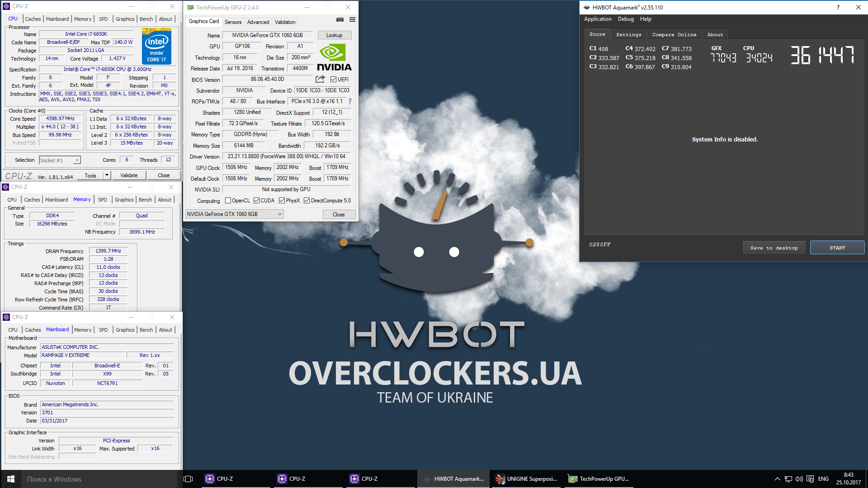Open the Socket #1 selection dropdown
Image resolution: width=868 pixels, height=488 pixels.
pos(60,160)
